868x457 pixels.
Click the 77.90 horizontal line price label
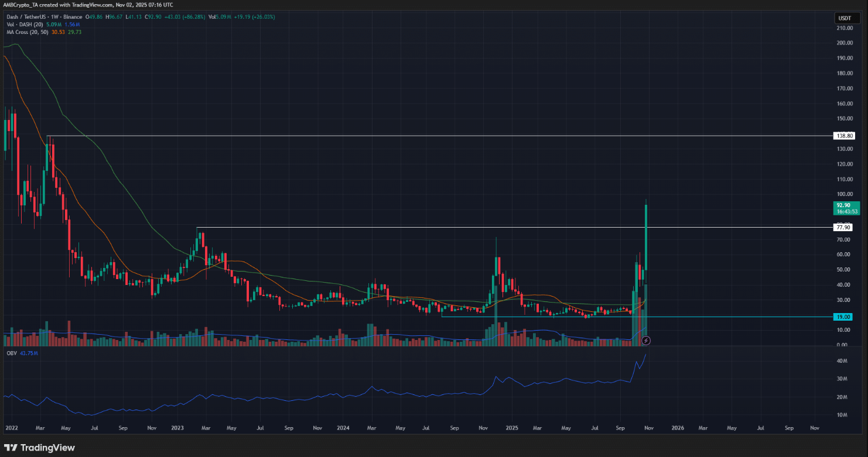click(843, 227)
